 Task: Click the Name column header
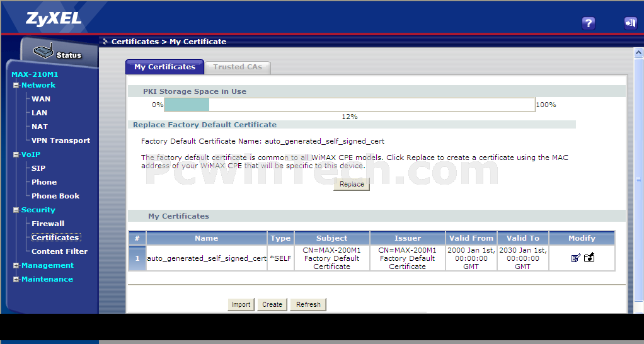(x=207, y=238)
